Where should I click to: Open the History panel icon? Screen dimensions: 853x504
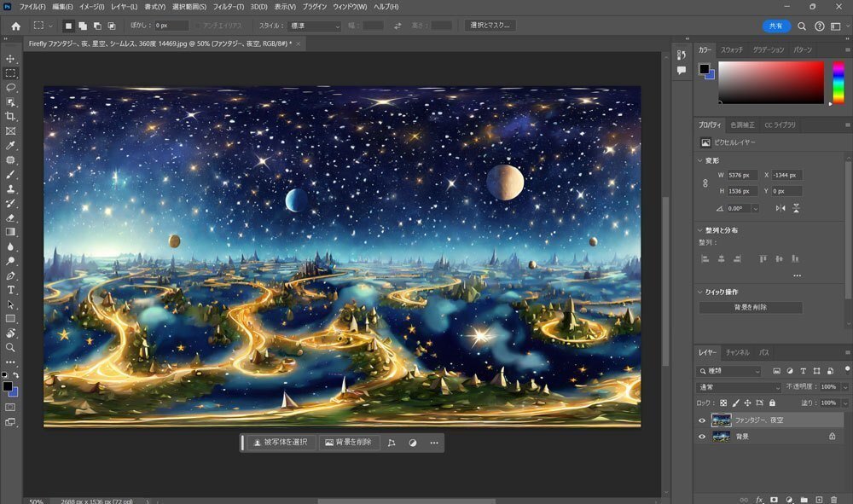click(x=682, y=55)
